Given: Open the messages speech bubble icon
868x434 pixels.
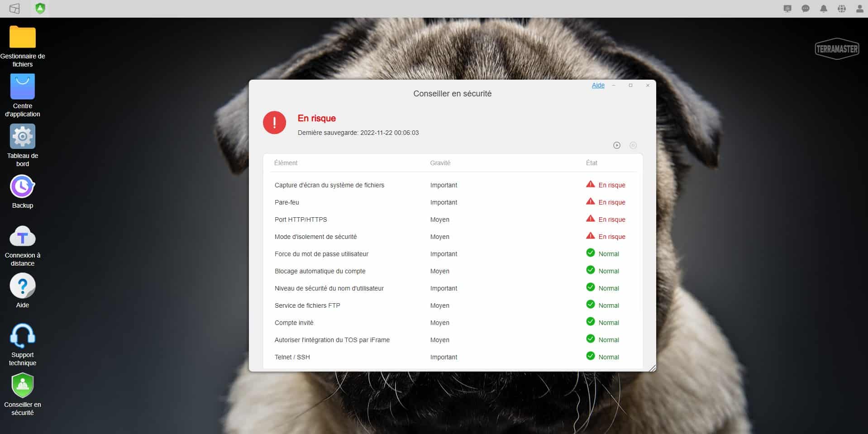Looking at the screenshot, I should 806,9.
